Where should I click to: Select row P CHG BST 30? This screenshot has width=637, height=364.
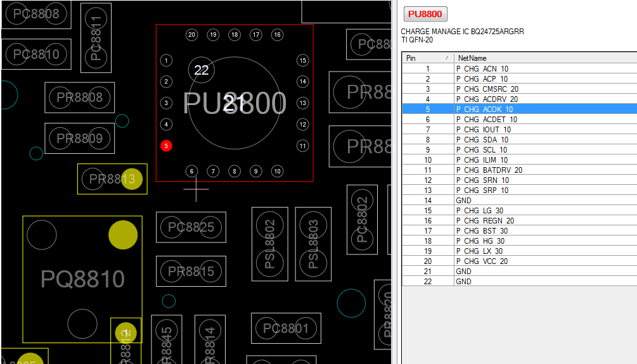[x=520, y=231]
